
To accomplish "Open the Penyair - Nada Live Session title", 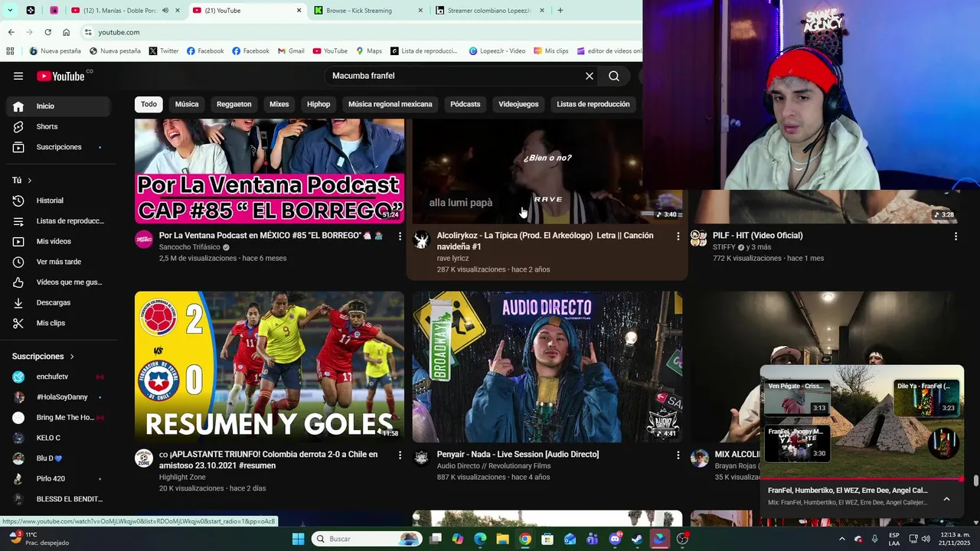I will click(x=518, y=455).
